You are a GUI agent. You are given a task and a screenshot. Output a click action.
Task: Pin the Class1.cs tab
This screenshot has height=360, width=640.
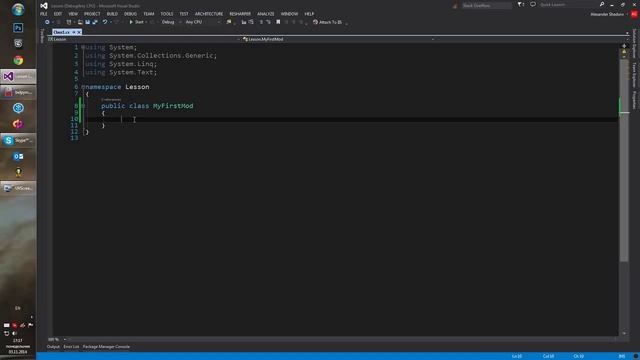(x=73, y=32)
